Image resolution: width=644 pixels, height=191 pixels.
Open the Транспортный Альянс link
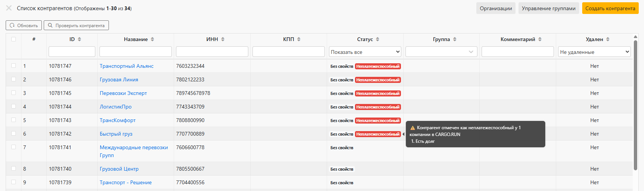coord(127,66)
